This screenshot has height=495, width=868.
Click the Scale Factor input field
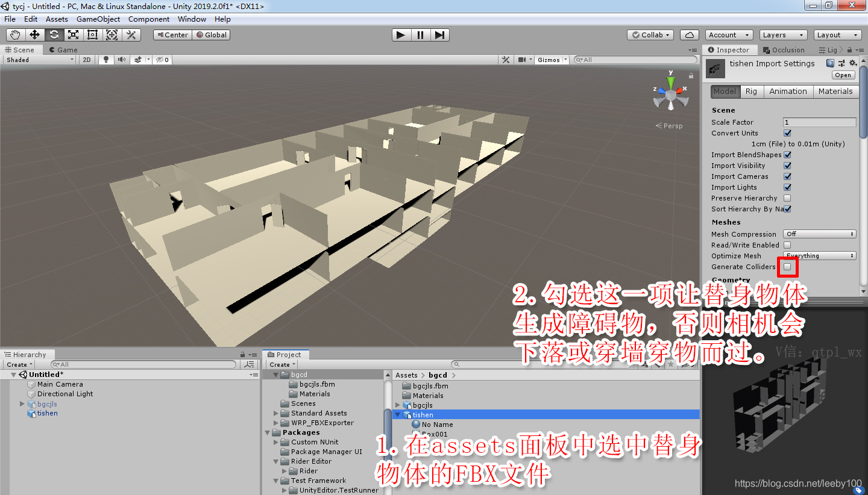(819, 122)
